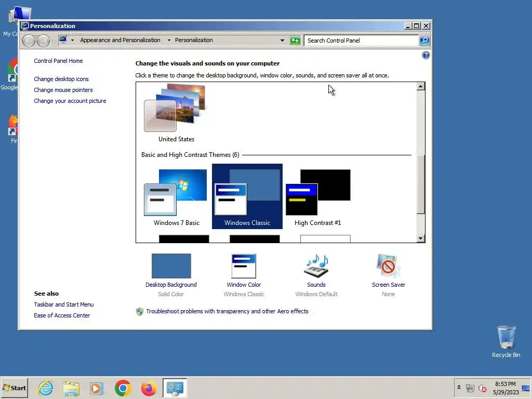
Task: Open the Desktop Background solid color icon
Action: coord(171,266)
